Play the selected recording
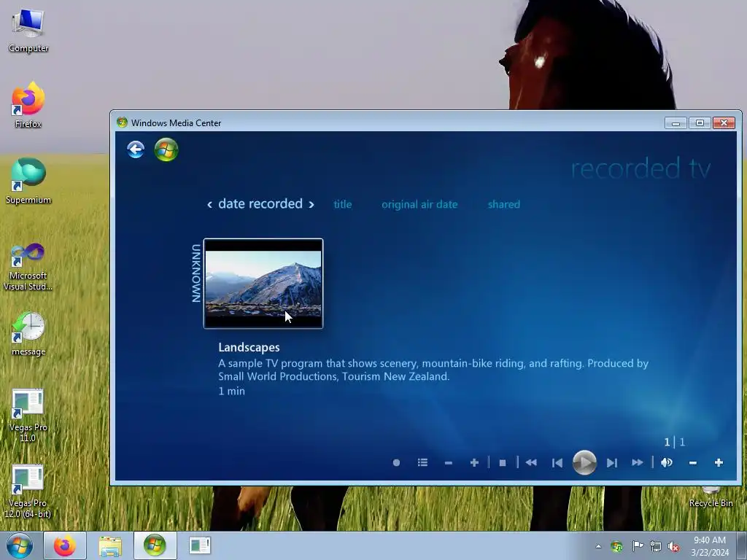747x560 pixels. click(x=584, y=462)
